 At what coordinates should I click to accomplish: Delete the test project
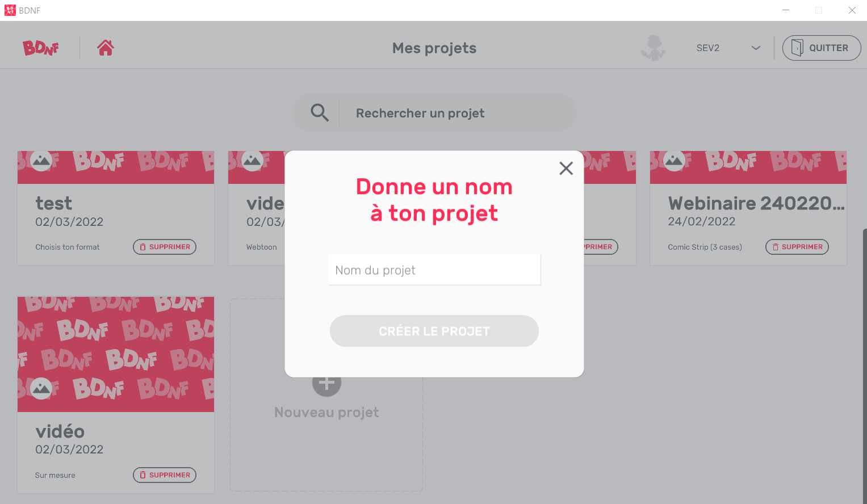(165, 247)
